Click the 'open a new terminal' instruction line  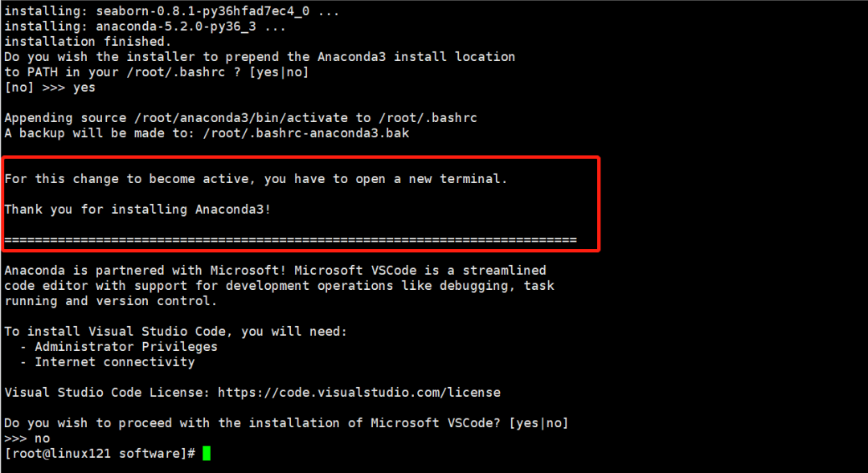(x=256, y=179)
